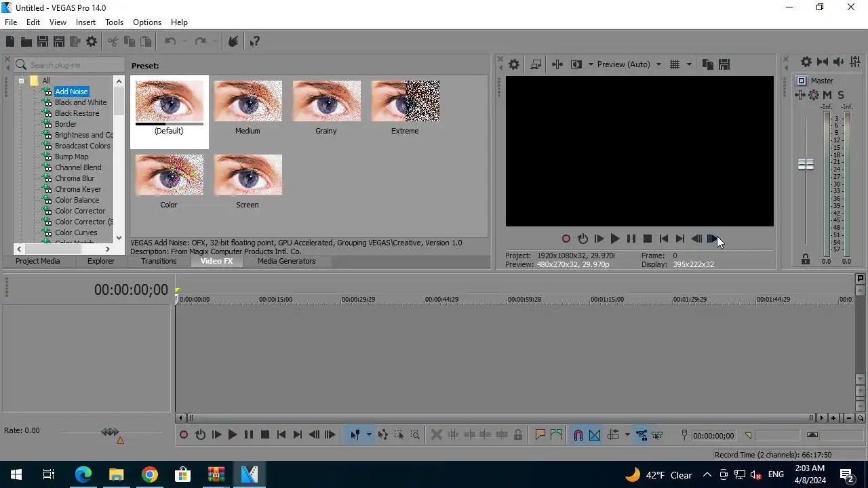Open the mixing console icon
The width and height of the screenshot is (868, 488).
pyautogui.click(x=854, y=62)
